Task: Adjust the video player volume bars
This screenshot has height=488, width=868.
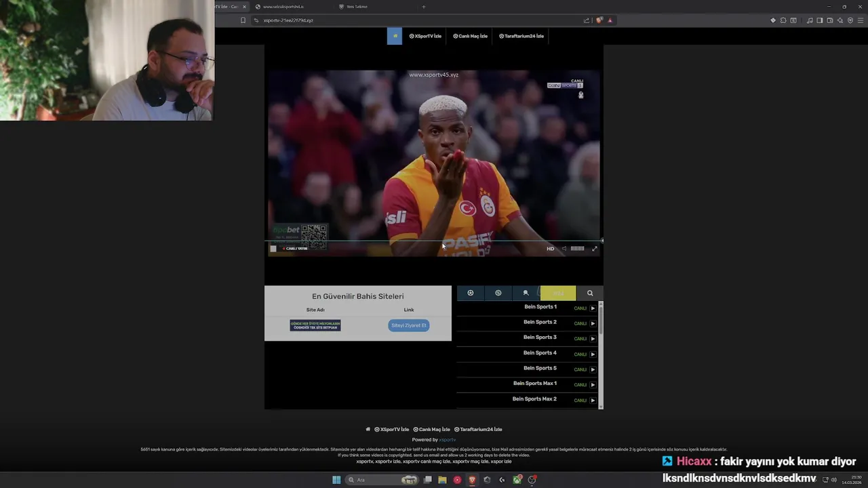Action: (577, 249)
